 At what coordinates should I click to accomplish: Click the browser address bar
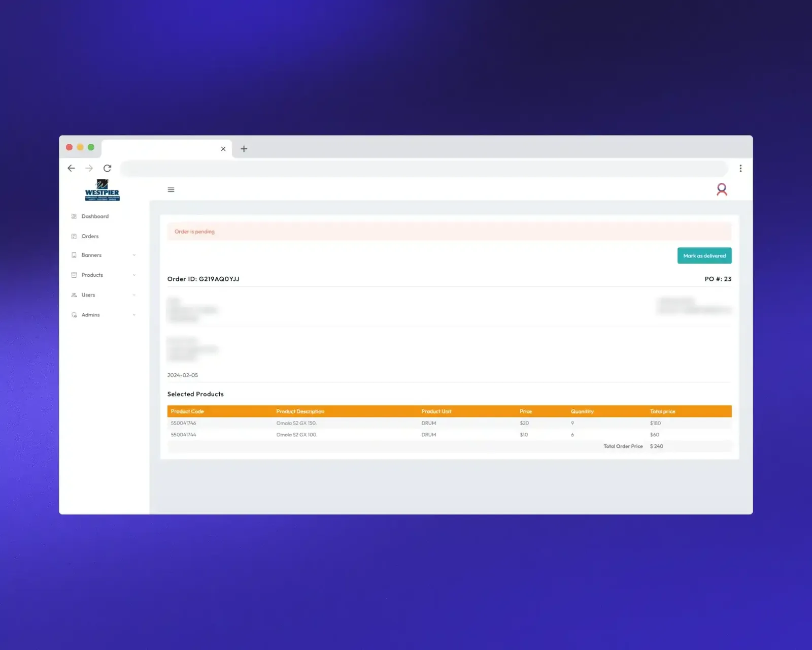tap(424, 168)
